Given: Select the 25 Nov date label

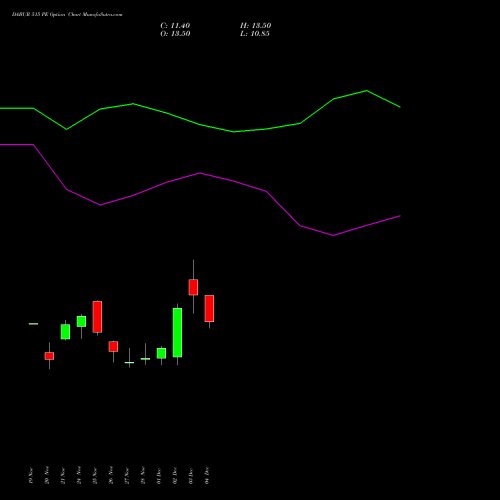Looking at the screenshot, I should pyautogui.click(x=95, y=475).
